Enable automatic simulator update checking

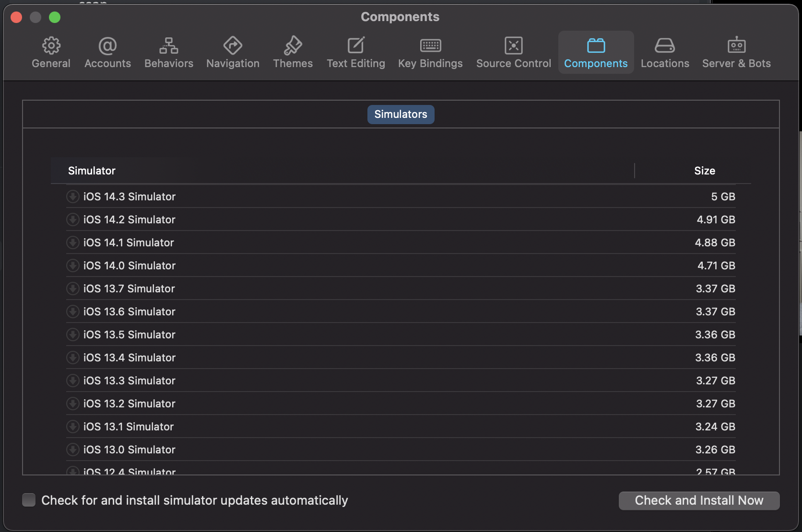pos(29,500)
